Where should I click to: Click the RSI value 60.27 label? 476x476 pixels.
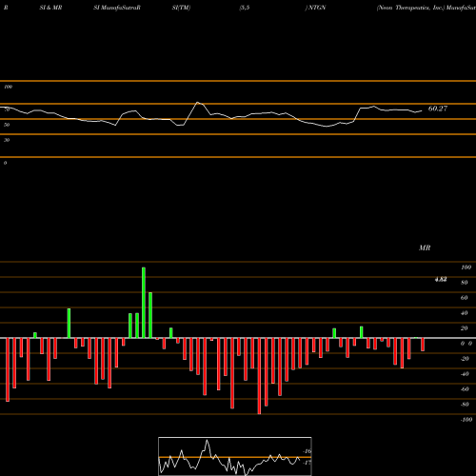click(x=438, y=109)
